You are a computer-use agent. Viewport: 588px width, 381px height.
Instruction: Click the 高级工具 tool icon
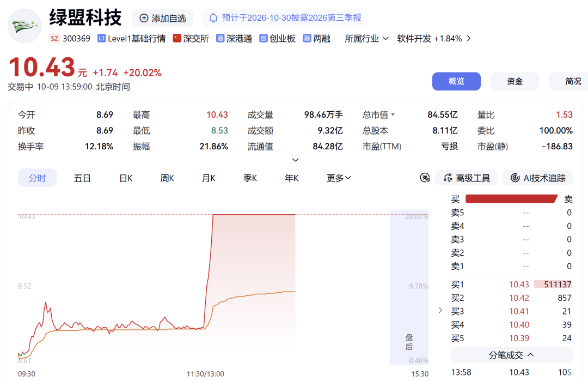pyautogui.click(x=448, y=178)
